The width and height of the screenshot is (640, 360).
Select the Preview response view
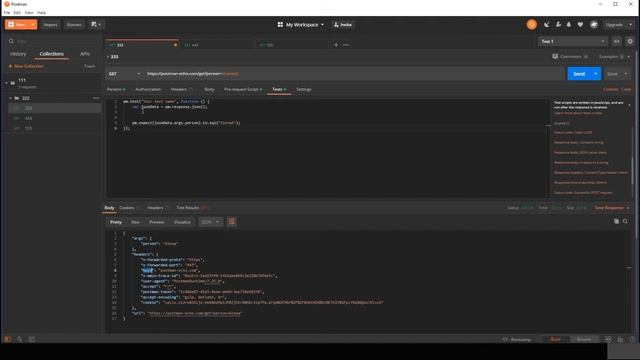coord(156,222)
